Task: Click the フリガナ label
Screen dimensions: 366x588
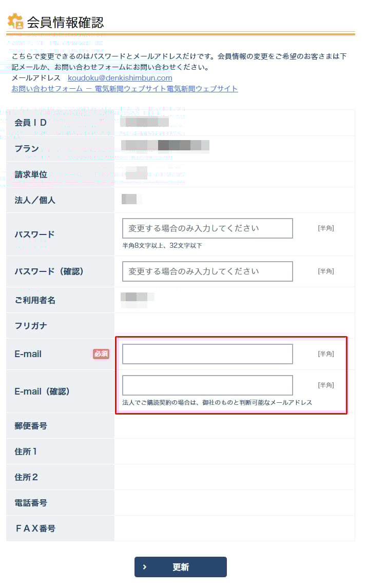Action: pos(31,326)
